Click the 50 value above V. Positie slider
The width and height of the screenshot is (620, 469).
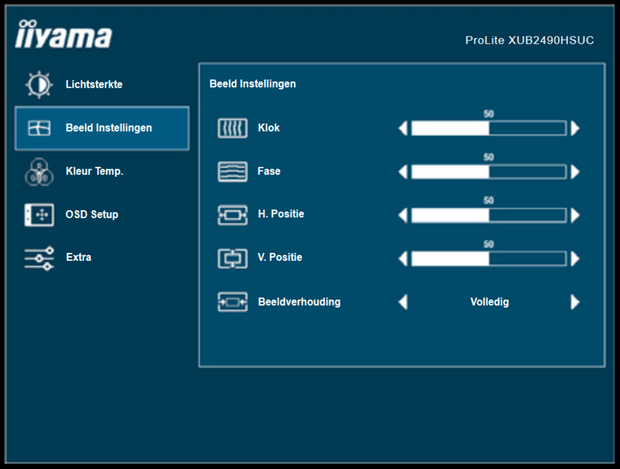tap(489, 244)
